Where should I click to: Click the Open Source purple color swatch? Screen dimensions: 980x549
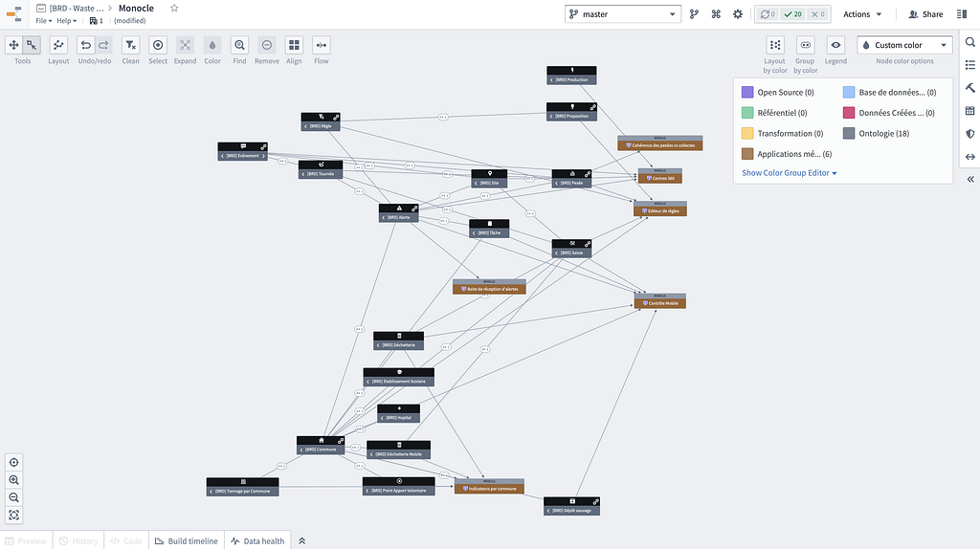[747, 93]
